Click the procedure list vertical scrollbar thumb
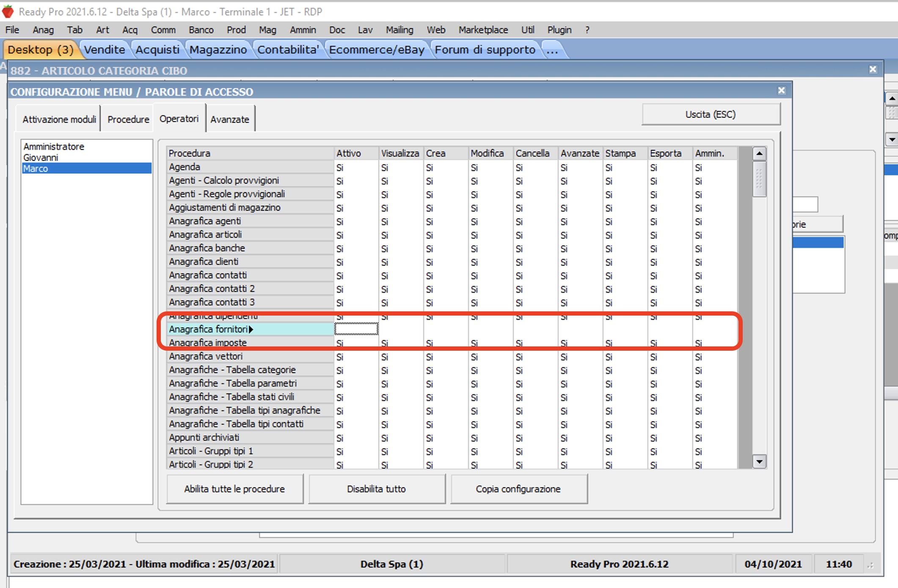The width and height of the screenshot is (898, 588). (x=759, y=179)
